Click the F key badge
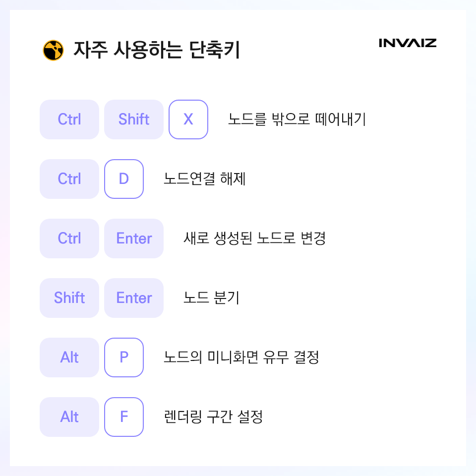Screen dimensions: 476x476 point(124,417)
